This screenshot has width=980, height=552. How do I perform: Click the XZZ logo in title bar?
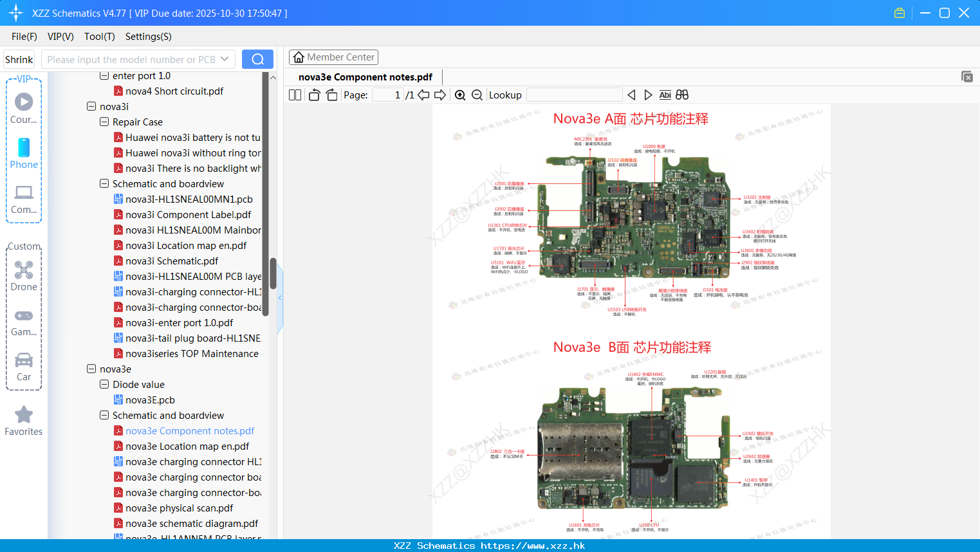15,13
